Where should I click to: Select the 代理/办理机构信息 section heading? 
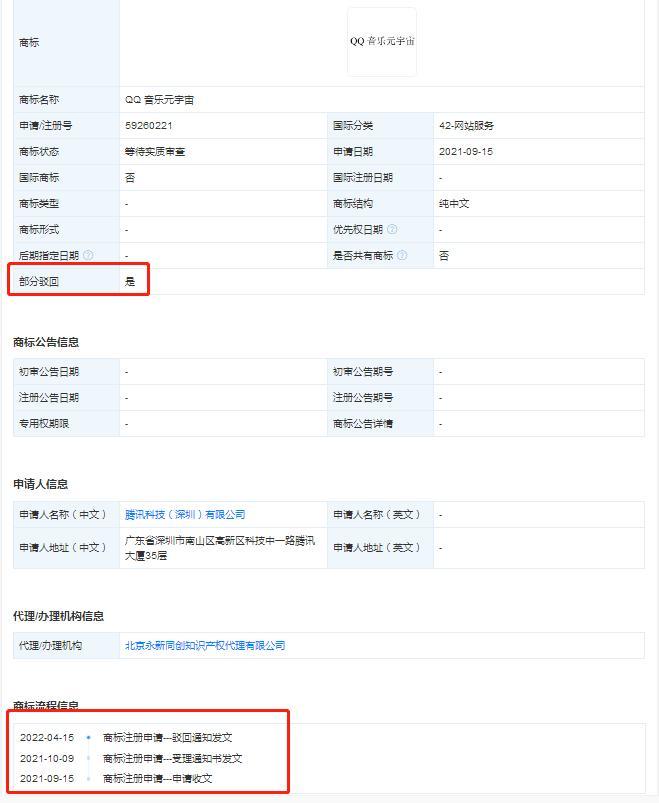[x=58, y=616]
